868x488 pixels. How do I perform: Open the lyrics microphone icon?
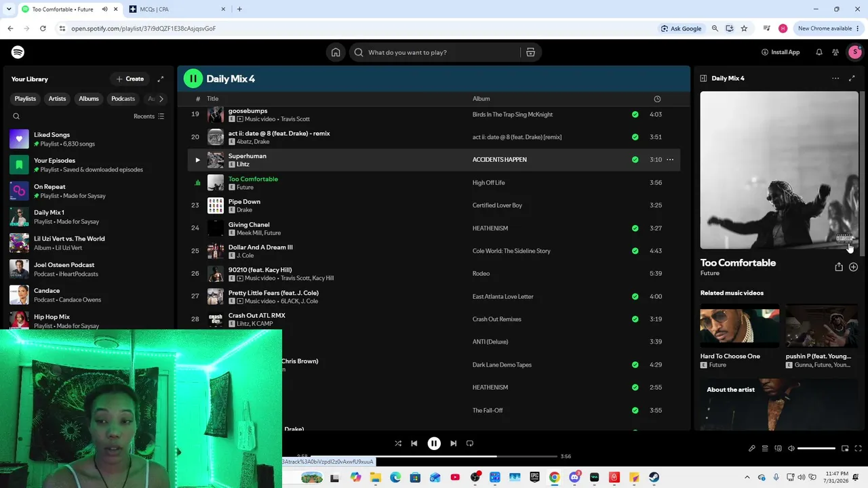tap(751, 448)
